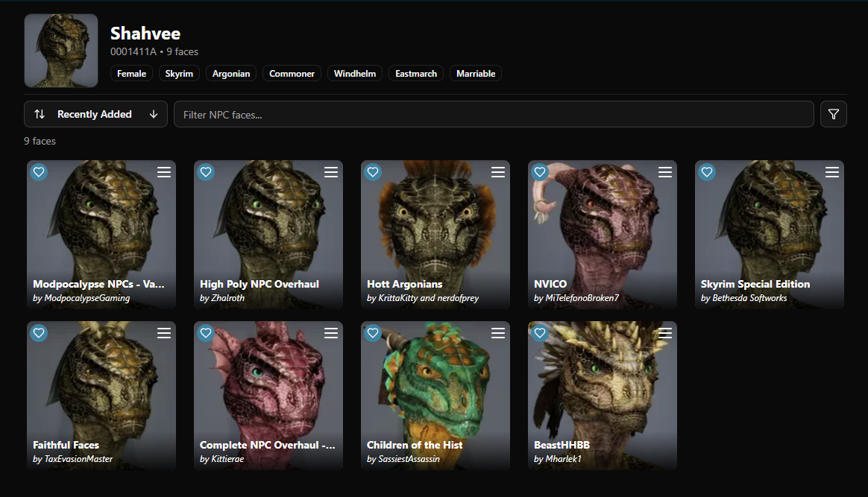This screenshot has height=497, width=868.
Task: Click the Skyrim Special Edition title
Action: [x=755, y=284]
